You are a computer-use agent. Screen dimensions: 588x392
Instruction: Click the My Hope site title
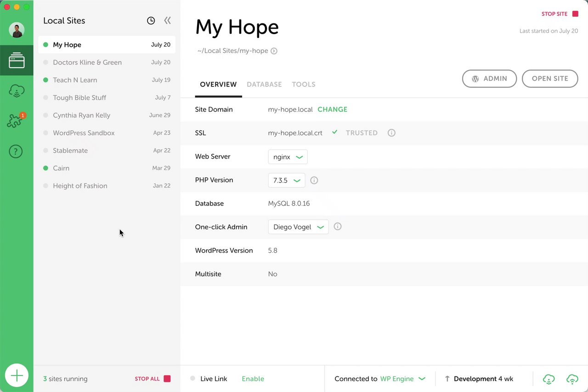click(x=237, y=28)
